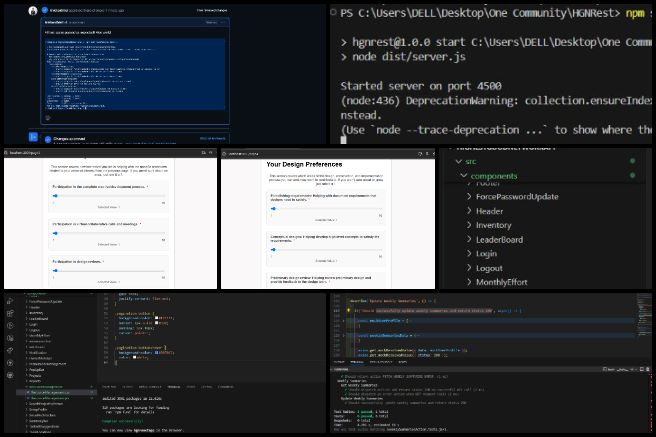Click the 'node dist/server.js' line in the terminal
The height and width of the screenshot is (437, 656).
coord(409,57)
